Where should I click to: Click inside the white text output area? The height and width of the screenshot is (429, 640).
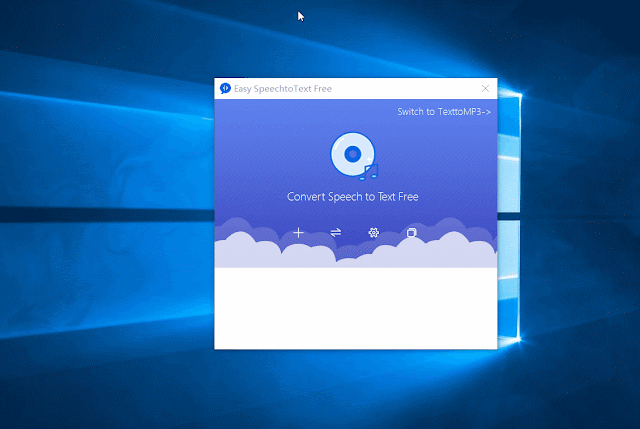click(356, 308)
